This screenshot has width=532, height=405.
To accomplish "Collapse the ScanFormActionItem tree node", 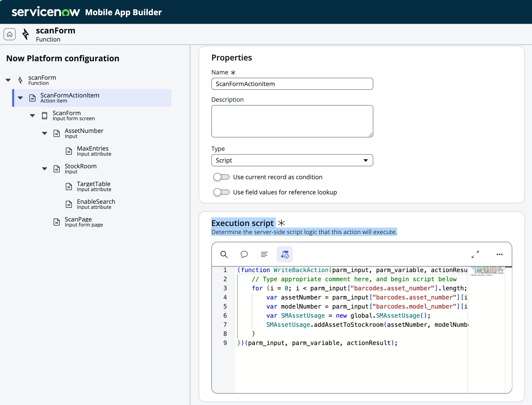I will [x=20, y=98].
